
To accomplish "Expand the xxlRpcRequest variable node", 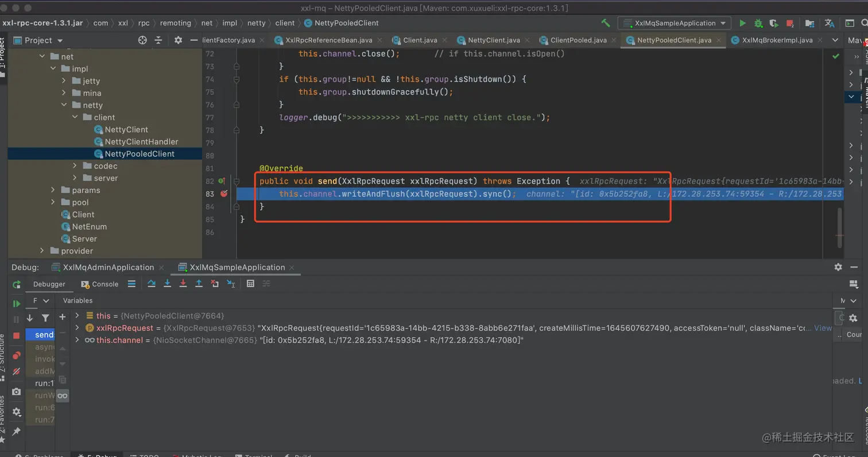I will tap(77, 328).
